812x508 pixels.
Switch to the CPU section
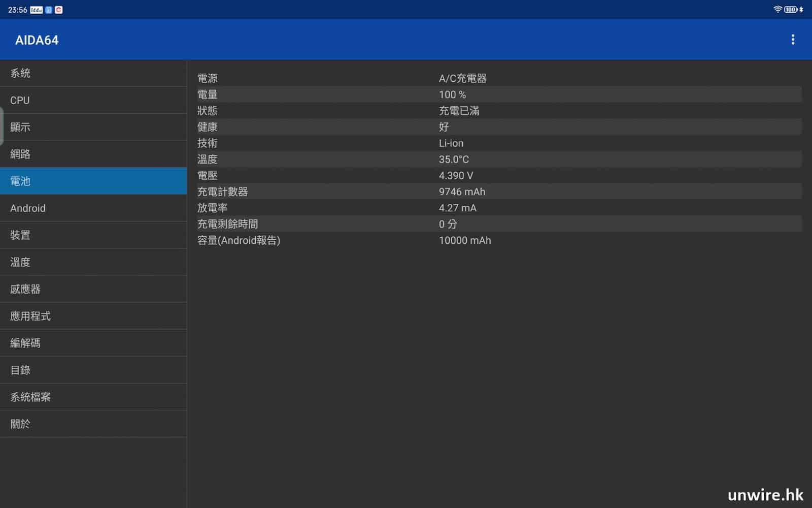click(x=93, y=100)
